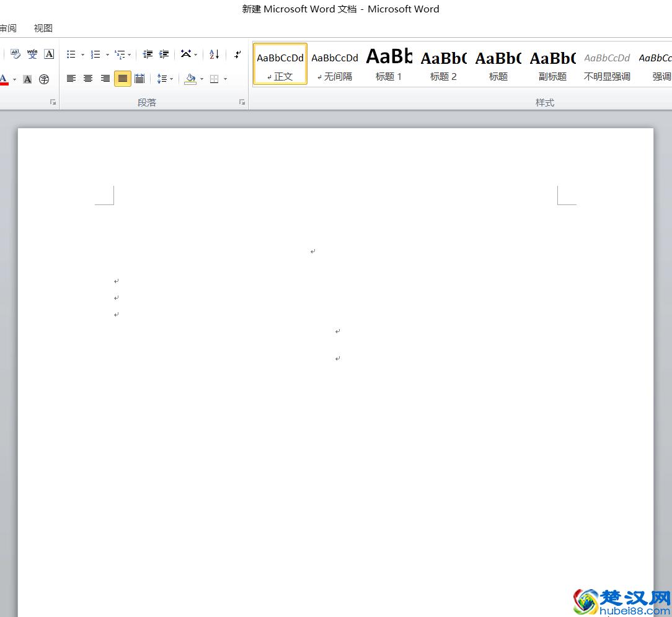Toggle justify alignment button
This screenshot has width=672, height=617.
123,79
